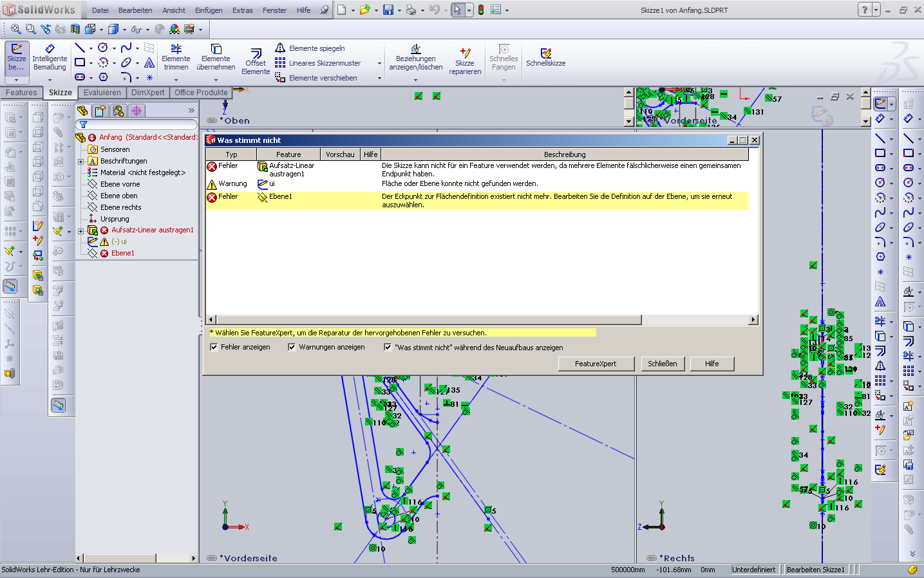Click the Rebuild traffic light icon

click(480, 10)
